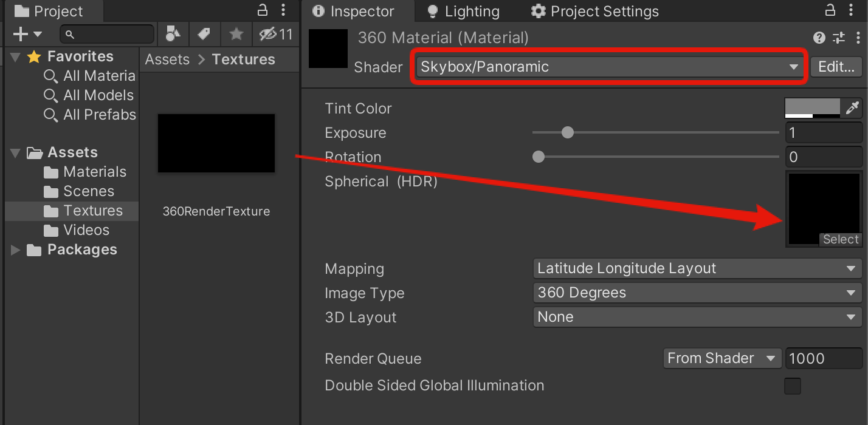Expand the Packages folder in the tree
868x425 pixels.
coord(16,250)
